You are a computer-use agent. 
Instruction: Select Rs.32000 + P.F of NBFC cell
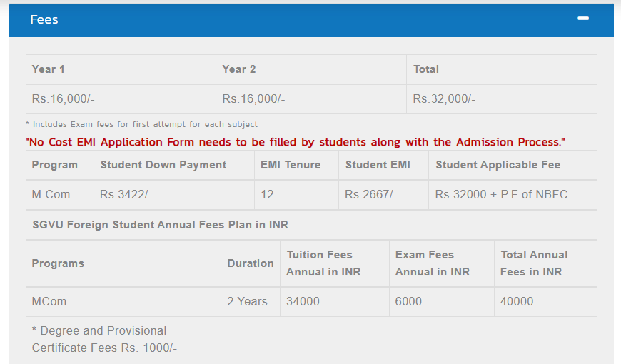513,195
